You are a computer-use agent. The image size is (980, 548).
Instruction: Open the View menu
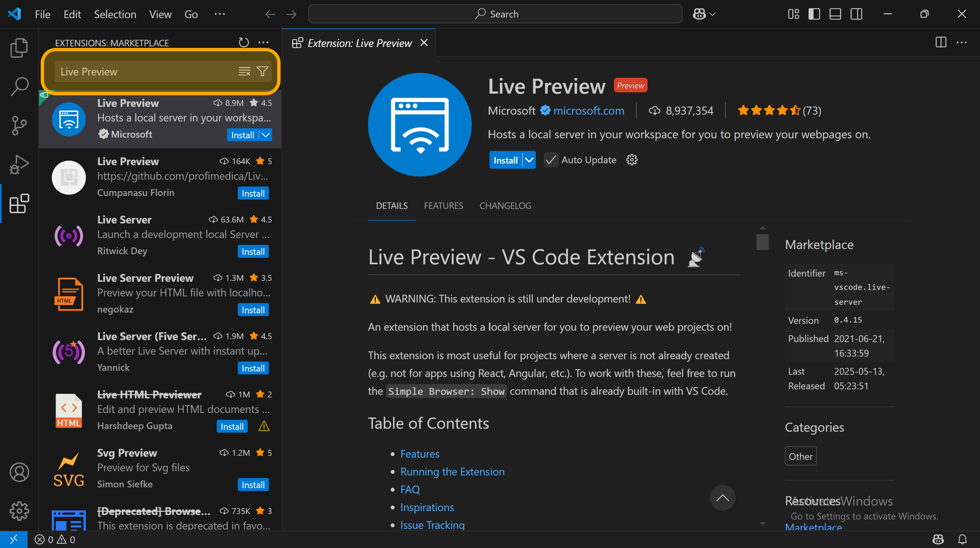160,14
